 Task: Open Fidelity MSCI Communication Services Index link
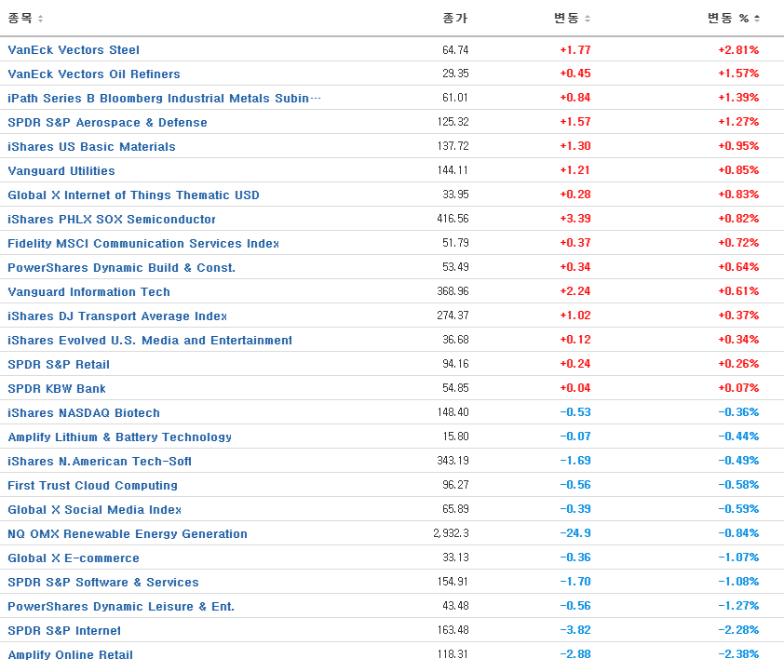[143, 244]
